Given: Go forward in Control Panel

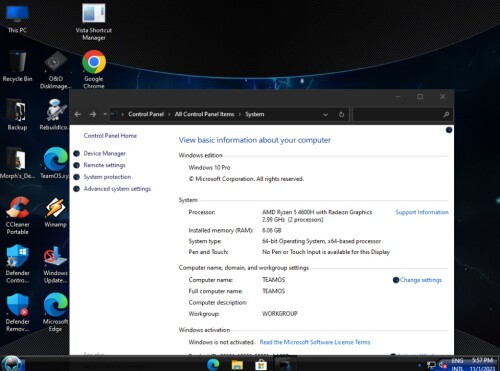Looking at the screenshot, I should (x=93, y=114).
